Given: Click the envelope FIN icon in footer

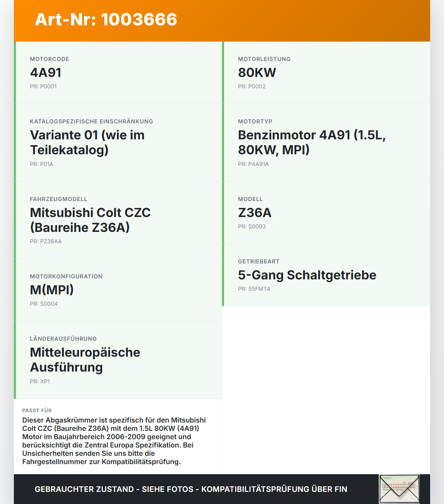Looking at the screenshot, I should 399,489.
